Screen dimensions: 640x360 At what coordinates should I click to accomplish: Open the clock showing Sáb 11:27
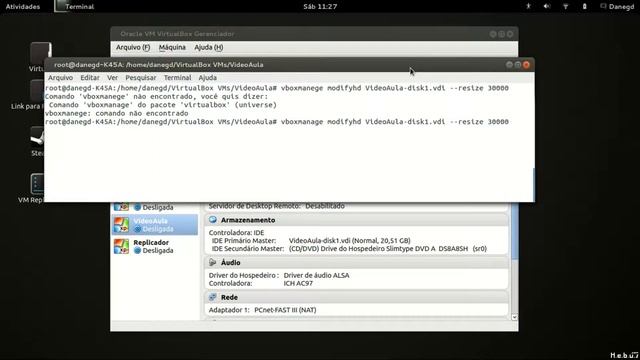click(x=320, y=7)
